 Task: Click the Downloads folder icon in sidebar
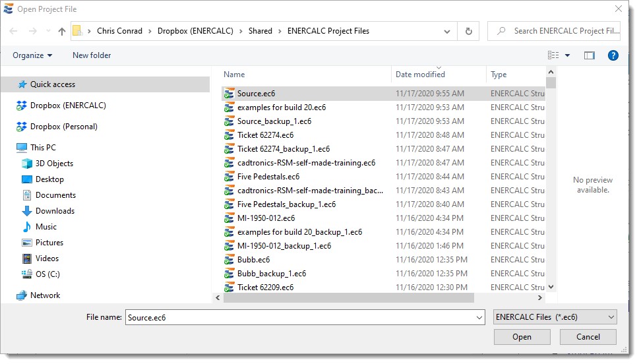click(x=27, y=211)
